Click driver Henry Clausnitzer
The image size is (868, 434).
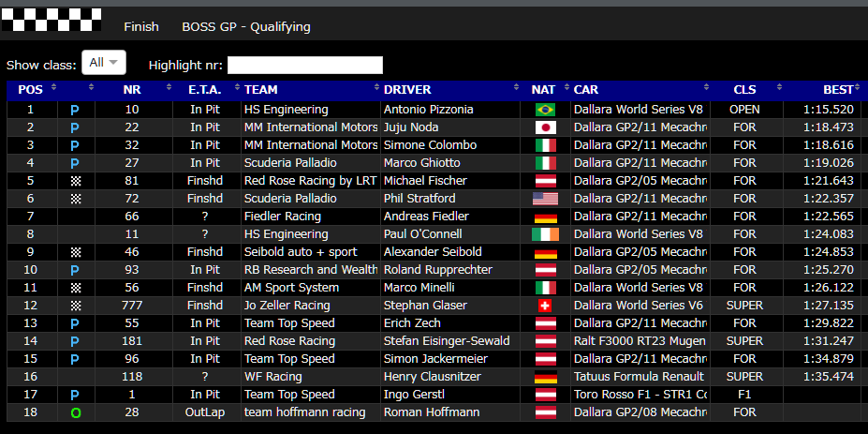pyautogui.click(x=433, y=377)
